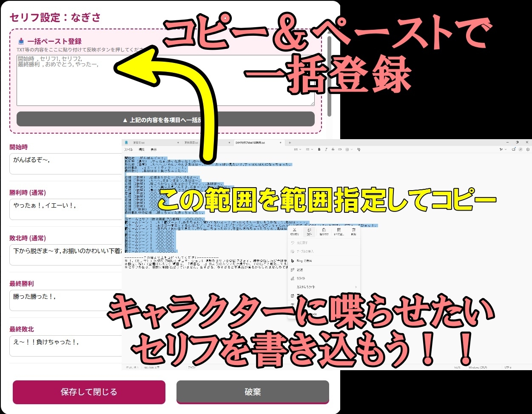
Task: Click the 開始時 dialogue input field
Action: click(x=66, y=164)
